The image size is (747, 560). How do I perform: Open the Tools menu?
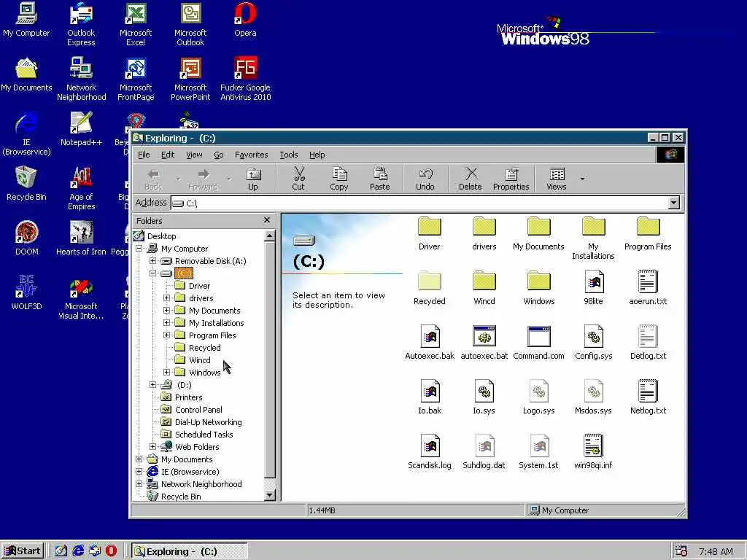click(x=289, y=155)
